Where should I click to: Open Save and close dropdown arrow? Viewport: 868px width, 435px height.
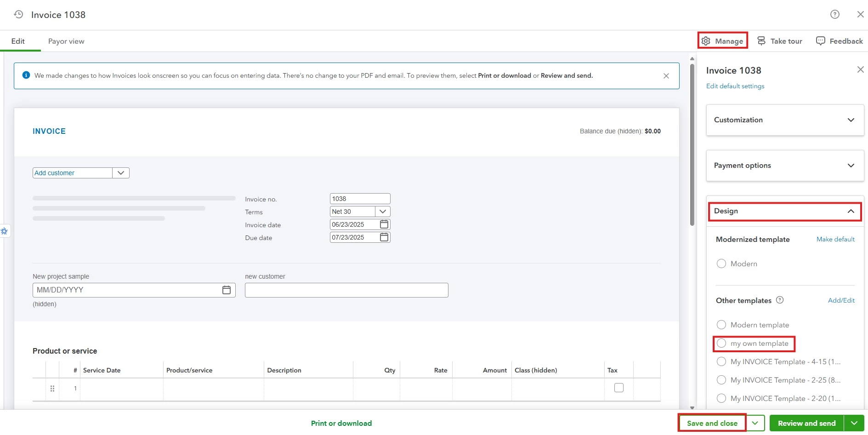[x=755, y=423]
